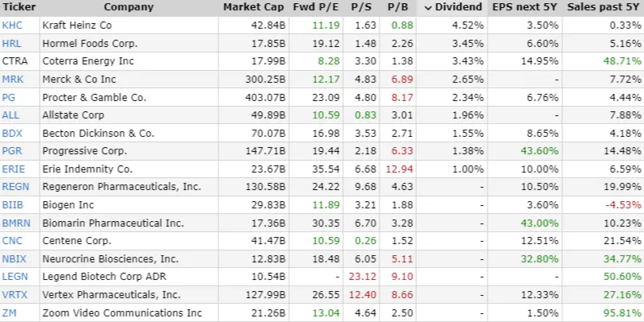This screenshot has height=322, width=644.
Task: Select Coterra Energy Inc company name
Action: point(88,61)
